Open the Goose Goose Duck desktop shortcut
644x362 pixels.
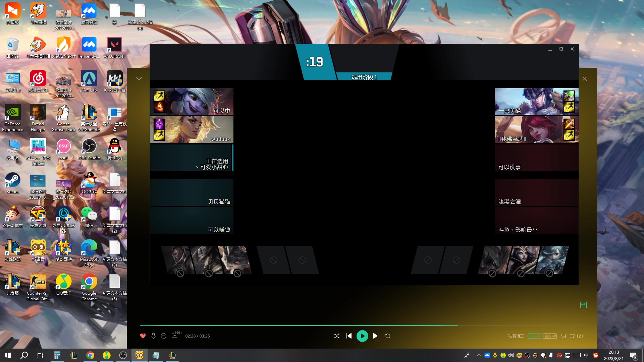click(x=63, y=118)
